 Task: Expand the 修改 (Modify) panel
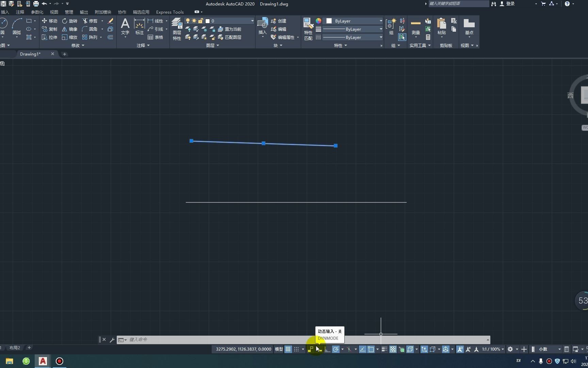pyautogui.click(x=78, y=45)
